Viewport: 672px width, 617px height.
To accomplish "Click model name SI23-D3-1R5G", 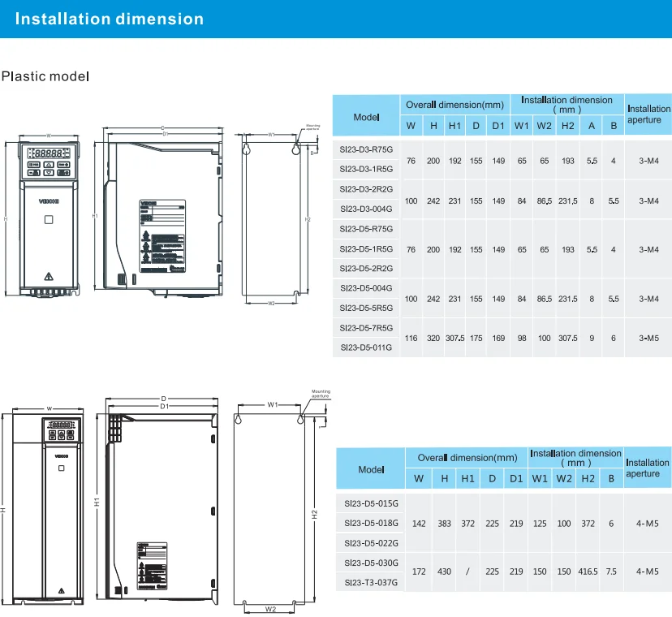I will click(x=366, y=169).
